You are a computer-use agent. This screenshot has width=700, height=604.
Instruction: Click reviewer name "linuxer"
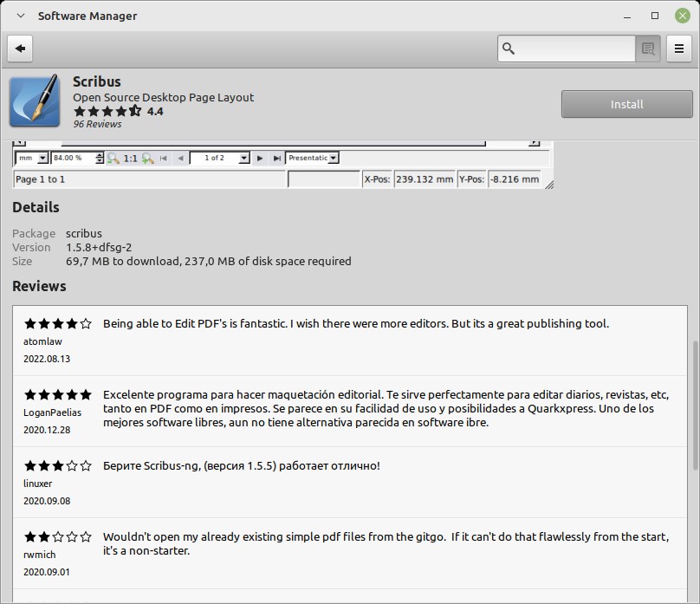pyautogui.click(x=37, y=484)
